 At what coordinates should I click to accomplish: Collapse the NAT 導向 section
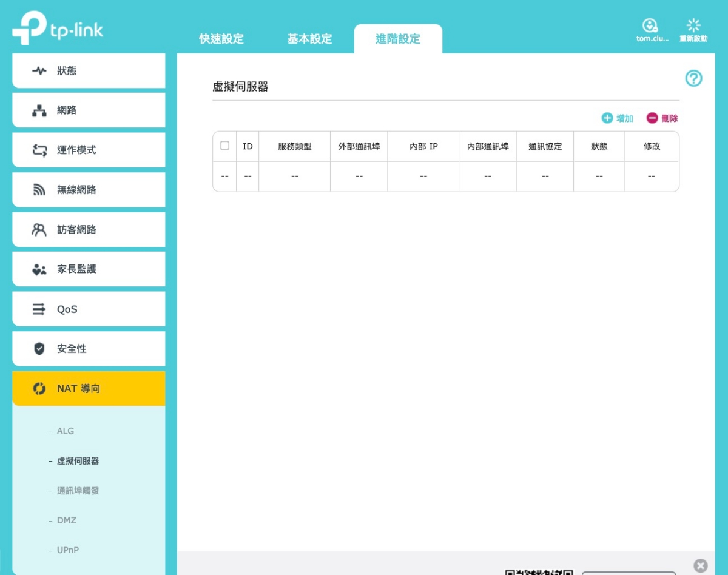89,389
